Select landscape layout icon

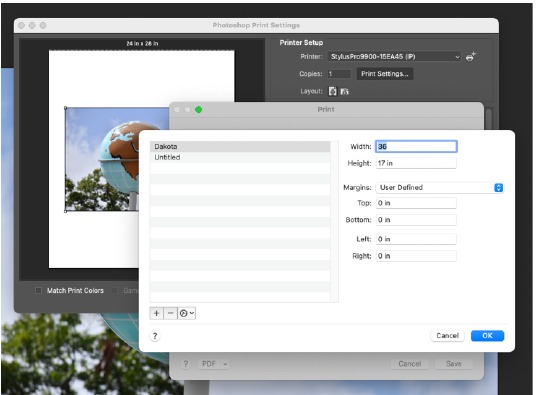coord(344,91)
